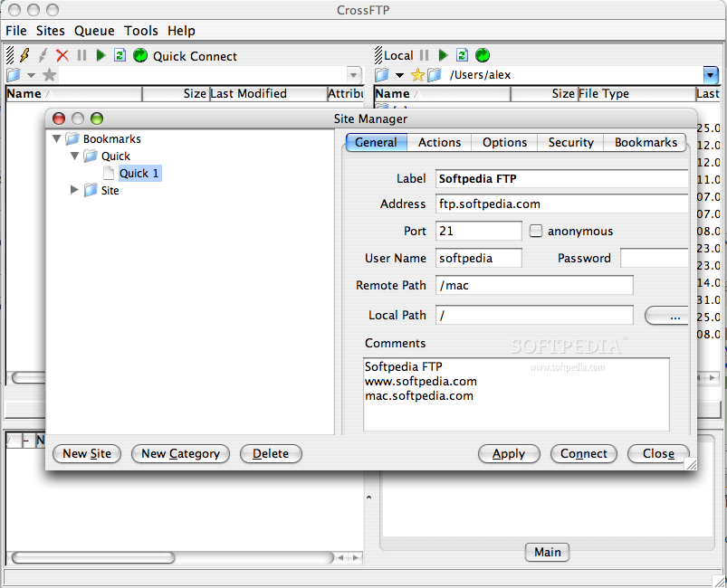Click remote pane folder icon
The width and height of the screenshot is (727, 588).
14,74
